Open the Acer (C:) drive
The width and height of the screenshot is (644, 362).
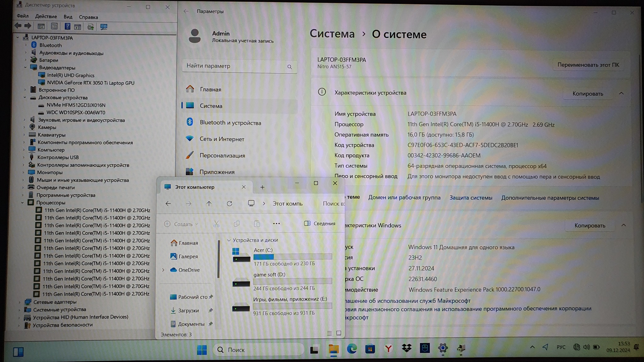(263, 250)
